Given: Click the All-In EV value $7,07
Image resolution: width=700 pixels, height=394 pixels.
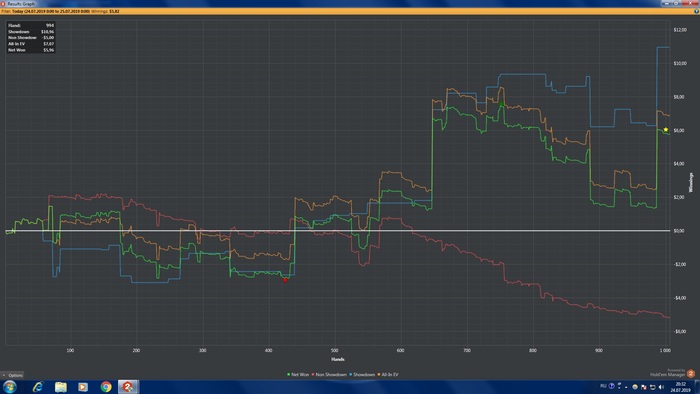Looking at the screenshot, I should 49,44.
